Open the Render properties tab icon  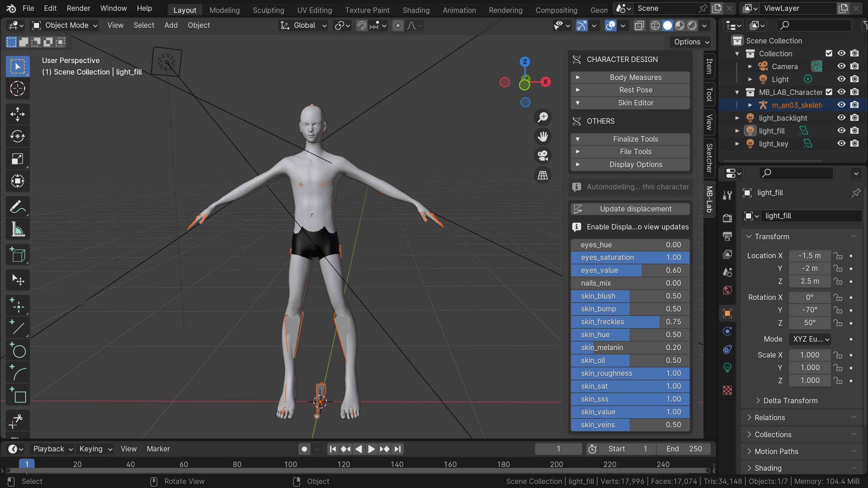[728, 218]
